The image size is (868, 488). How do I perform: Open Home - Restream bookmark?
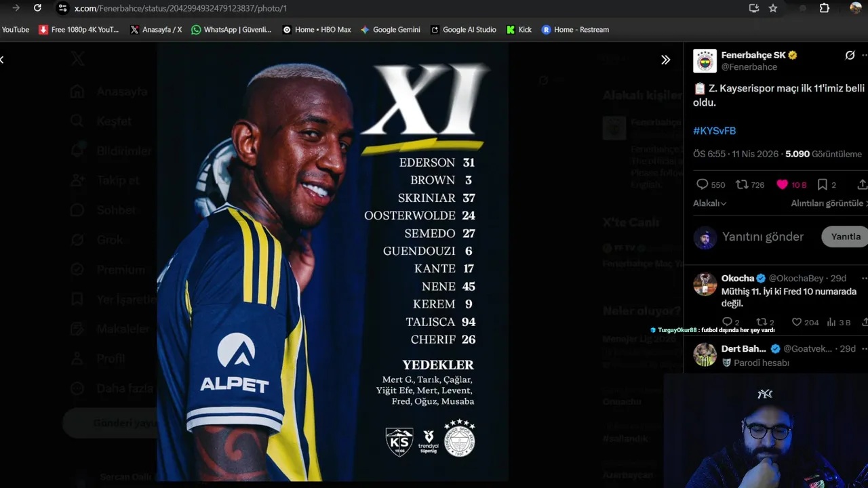click(575, 30)
